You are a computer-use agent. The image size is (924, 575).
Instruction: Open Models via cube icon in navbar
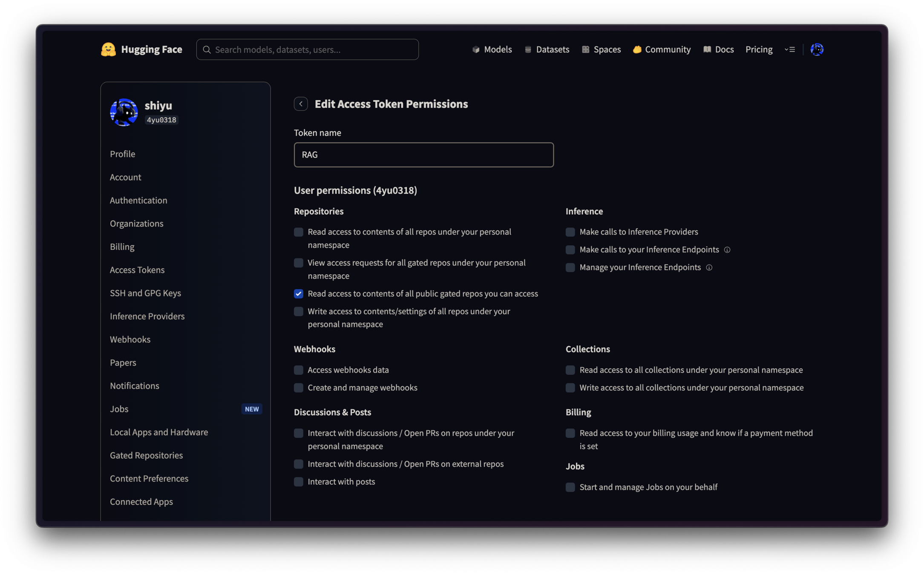476,49
